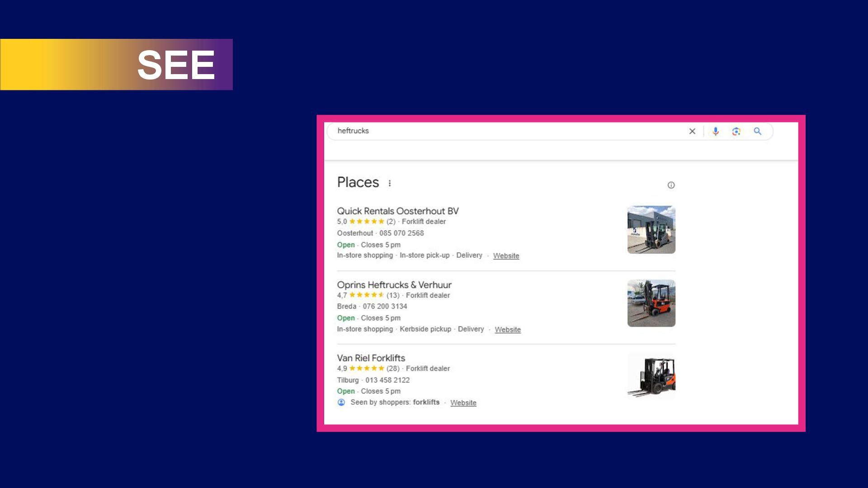Click the Places section heading
The width and height of the screenshot is (868, 488).
click(358, 182)
